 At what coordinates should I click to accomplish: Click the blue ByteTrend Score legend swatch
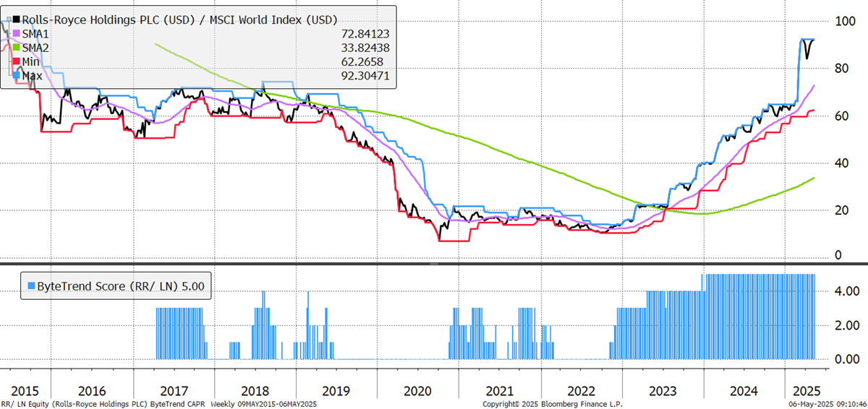coord(33,286)
